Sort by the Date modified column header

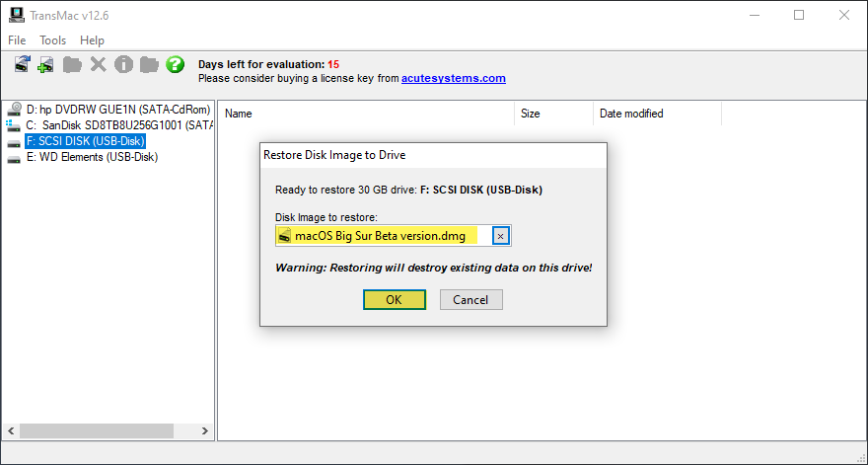tap(657, 114)
